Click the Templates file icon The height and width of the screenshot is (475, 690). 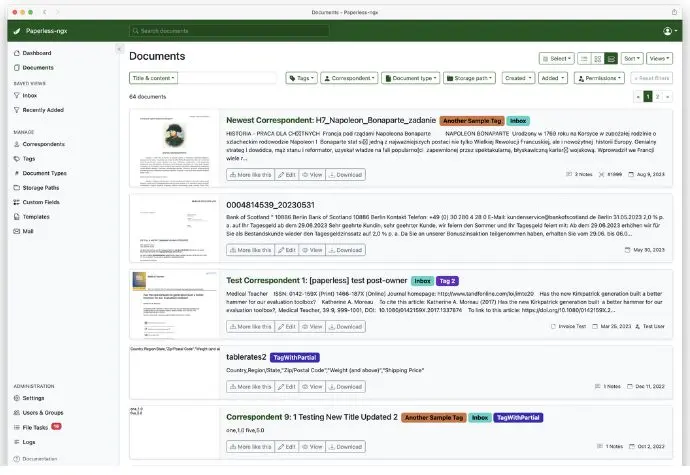(17, 217)
